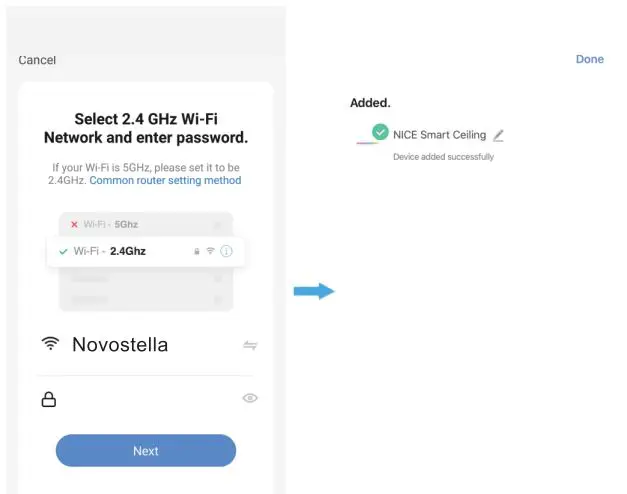Image resolution: width=627 pixels, height=494 pixels.
Task: Click the signal icon in the 2.4Ghz row
Action: tap(210, 251)
